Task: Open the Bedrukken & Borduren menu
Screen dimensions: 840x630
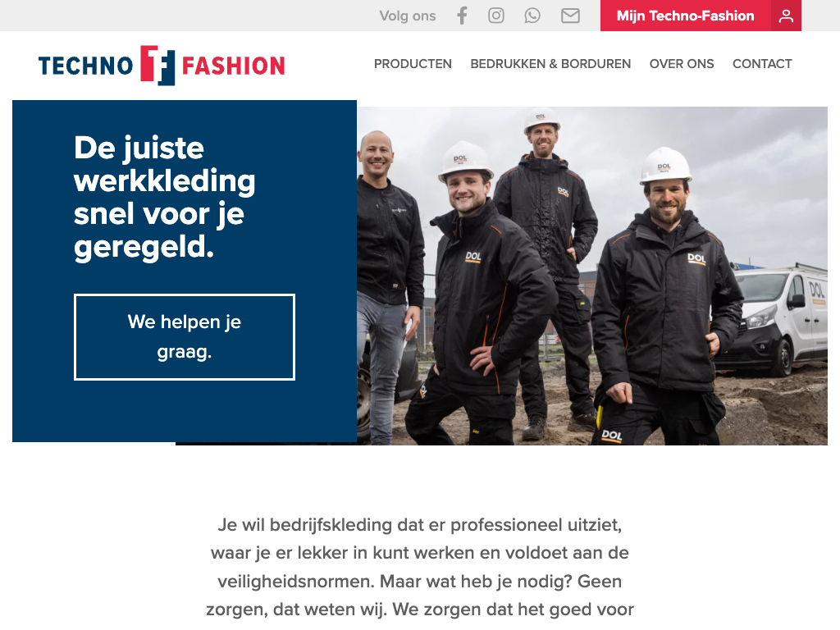Action: tap(550, 64)
